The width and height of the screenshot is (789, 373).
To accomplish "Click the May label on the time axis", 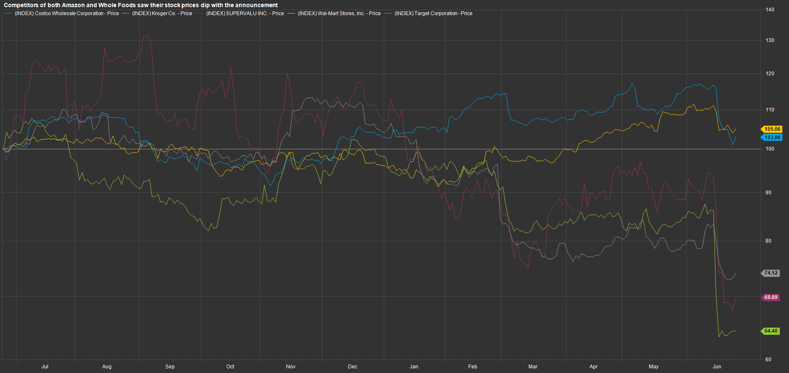I will pyautogui.click(x=654, y=366).
